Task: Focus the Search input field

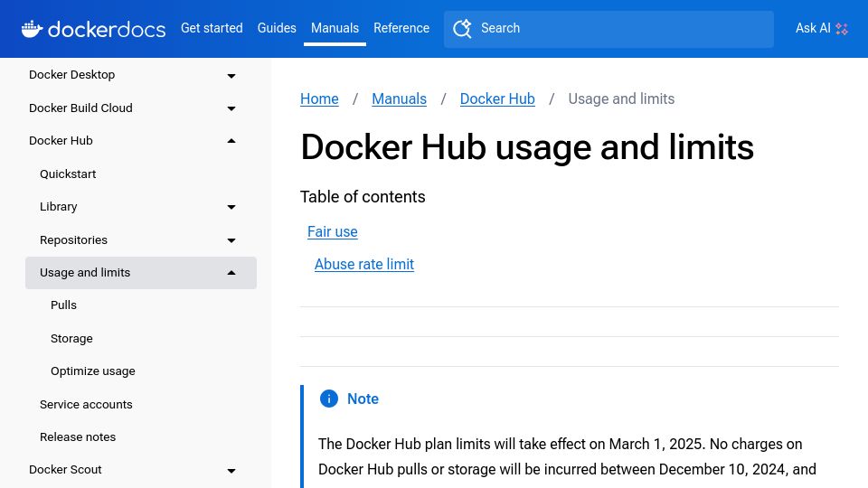Action: pyautogui.click(x=609, y=29)
